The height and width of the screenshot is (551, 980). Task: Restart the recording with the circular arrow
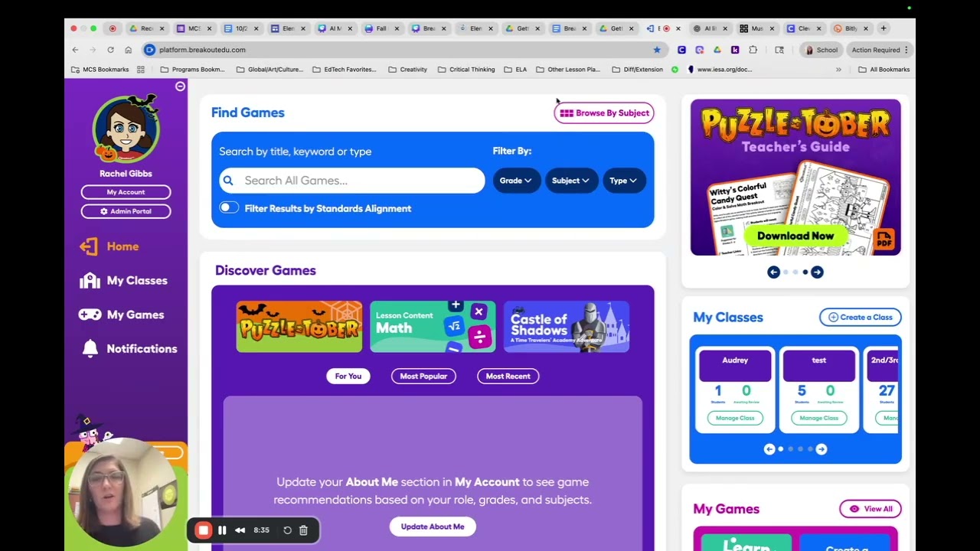[x=287, y=530]
